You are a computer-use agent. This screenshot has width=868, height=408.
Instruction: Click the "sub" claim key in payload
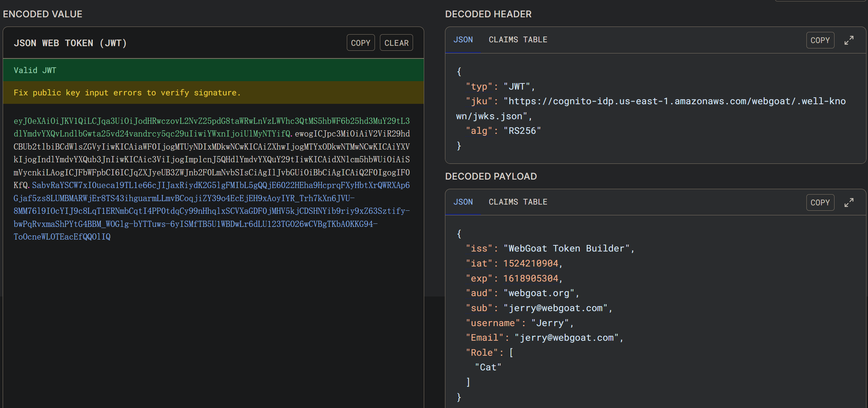point(479,308)
